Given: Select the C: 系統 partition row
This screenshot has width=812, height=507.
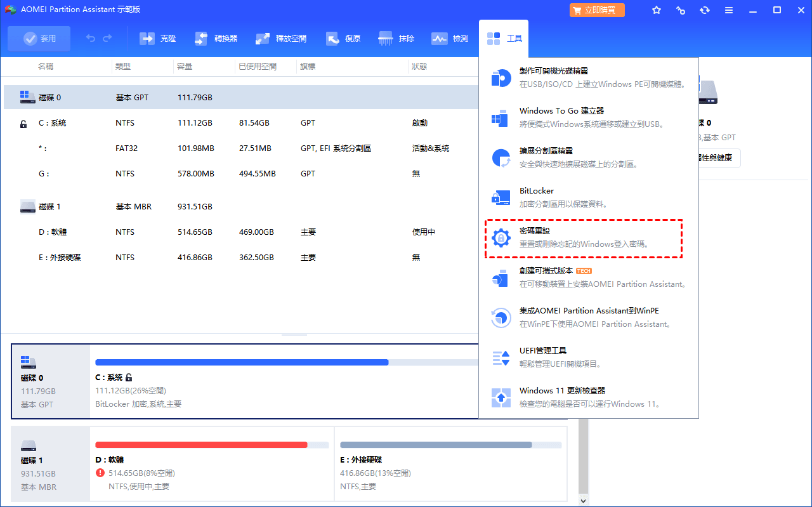Looking at the screenshot, I should pos(241,123).
